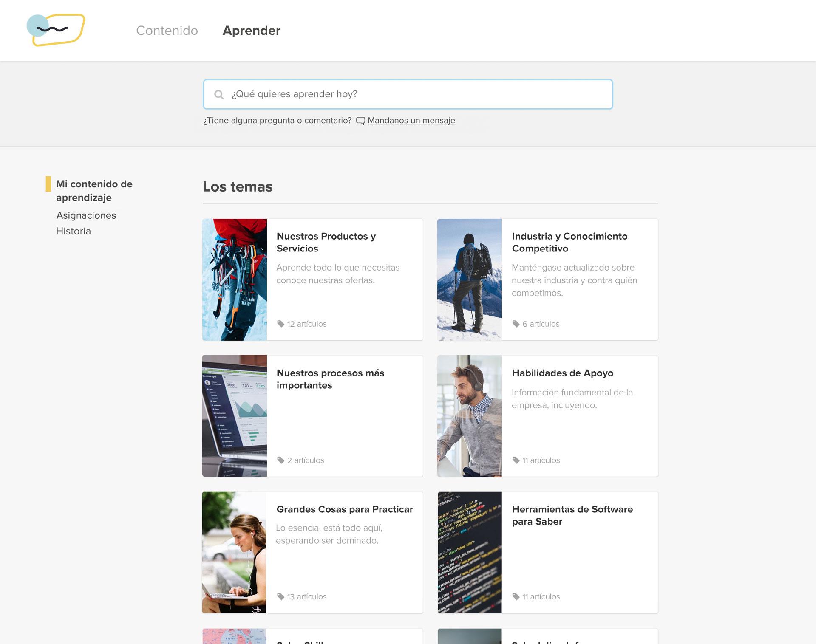Open the Contenido tab
The width and height of the screenshot is (816, 644).
pyautogui.click(x=167, y=31)
